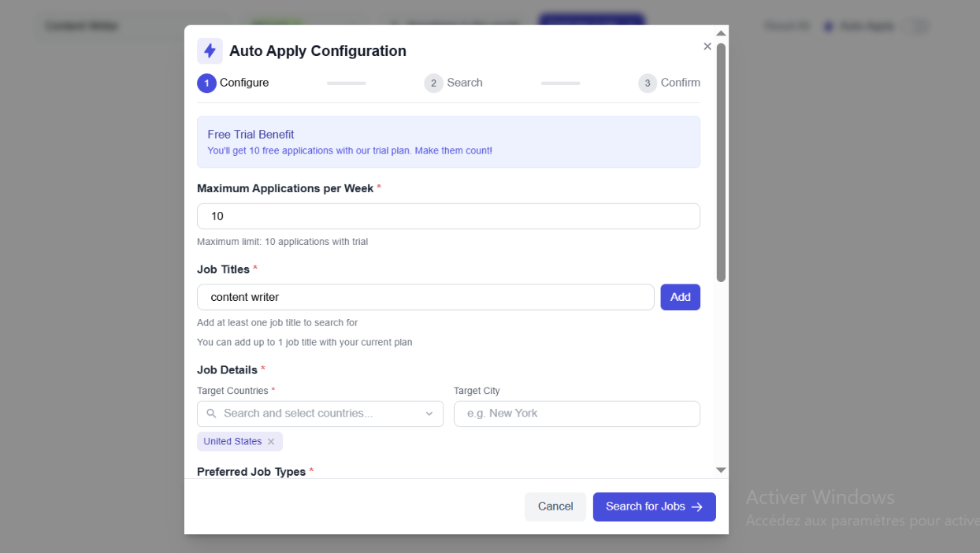Screen dimensions: 980x553
Task: Go to the Search step
Action: (433, 83)
